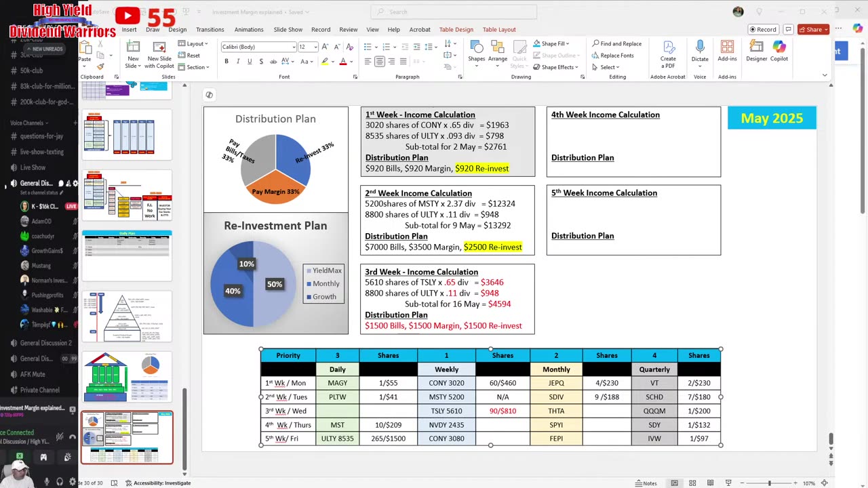The height and width of the screenshot is (488, 868).
Task: Open the Add-ins panel
Action: [x=727, y=50]
